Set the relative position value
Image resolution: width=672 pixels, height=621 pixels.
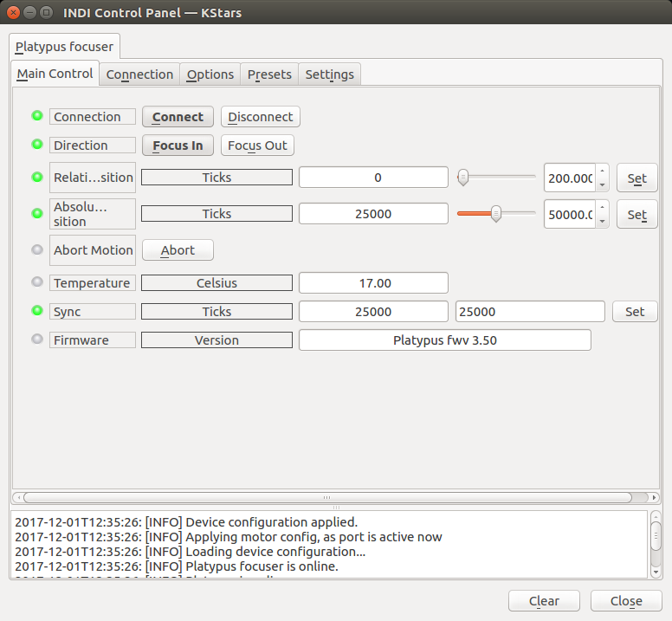point(636,178)
